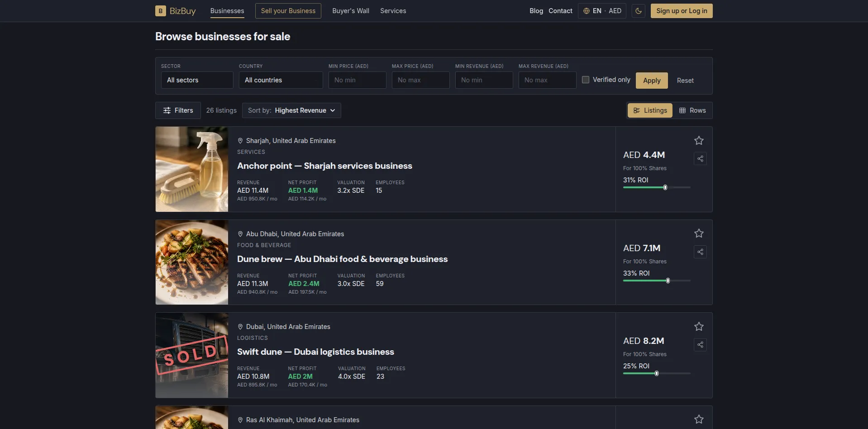
Task: Click the AED 4.4M asking price
Action: click(x=644, y=155)
